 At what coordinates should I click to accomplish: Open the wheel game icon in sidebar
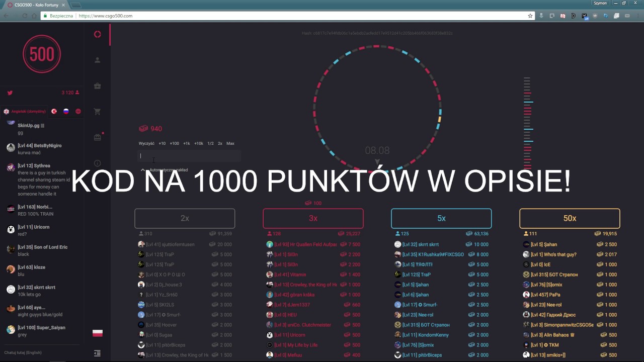click(98, 34)
